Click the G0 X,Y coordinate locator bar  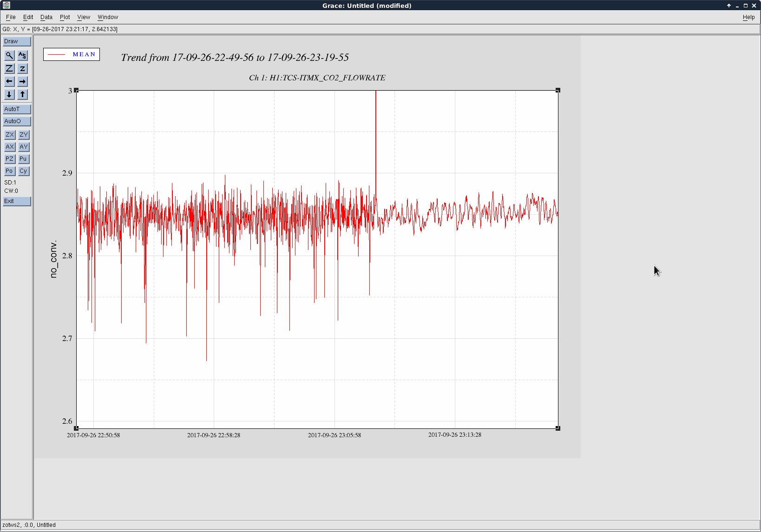click(x=380, y=29)
